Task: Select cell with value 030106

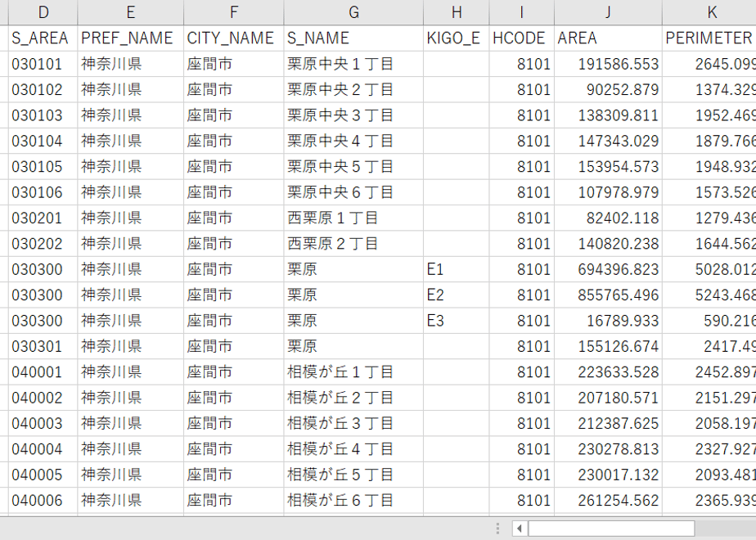Action: [43, 192]
